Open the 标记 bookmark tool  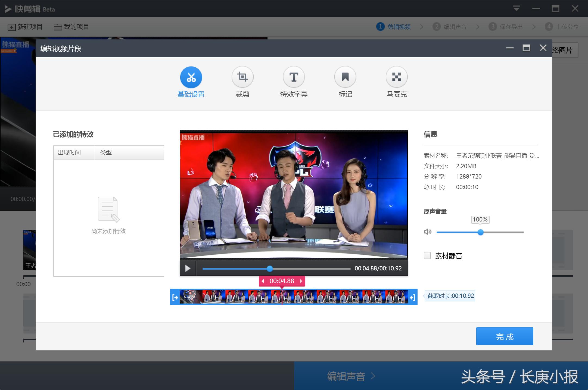pyautogui.click(x=345, y=77)
